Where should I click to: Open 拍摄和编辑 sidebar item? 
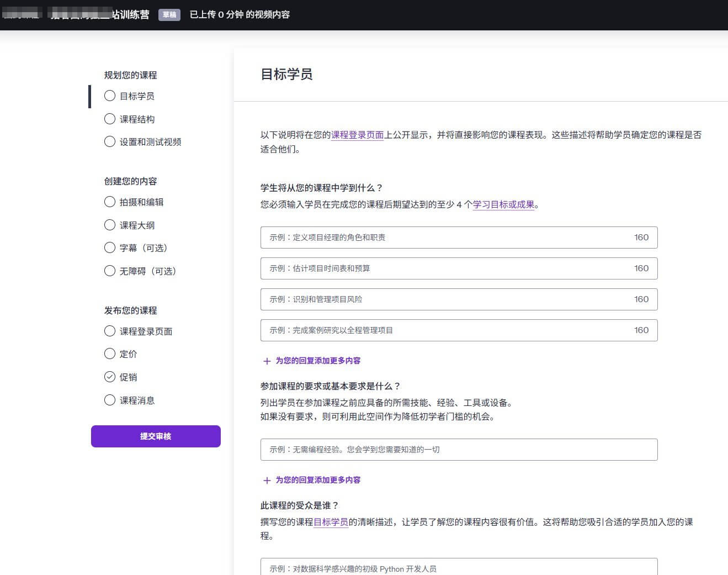142,202
